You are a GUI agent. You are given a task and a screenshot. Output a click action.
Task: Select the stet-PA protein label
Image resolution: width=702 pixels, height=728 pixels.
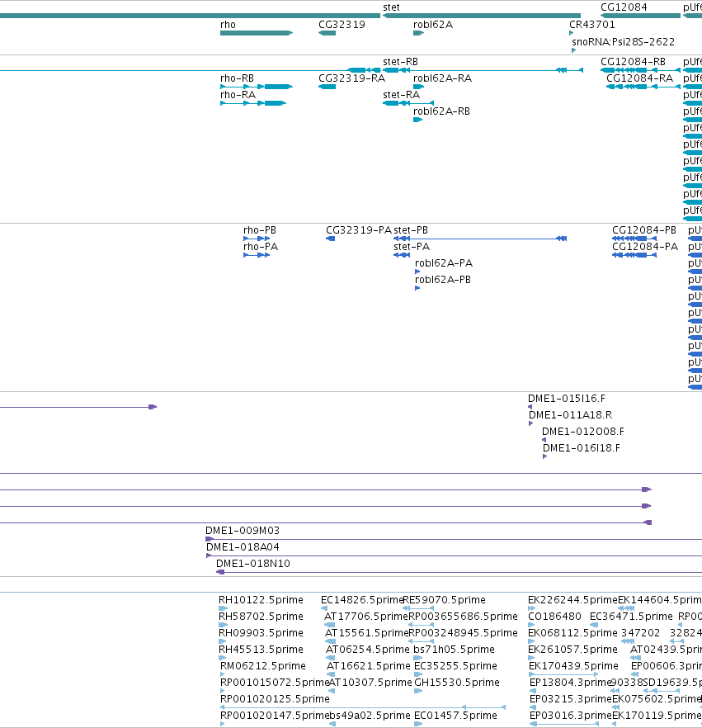(x=412, y=247)
